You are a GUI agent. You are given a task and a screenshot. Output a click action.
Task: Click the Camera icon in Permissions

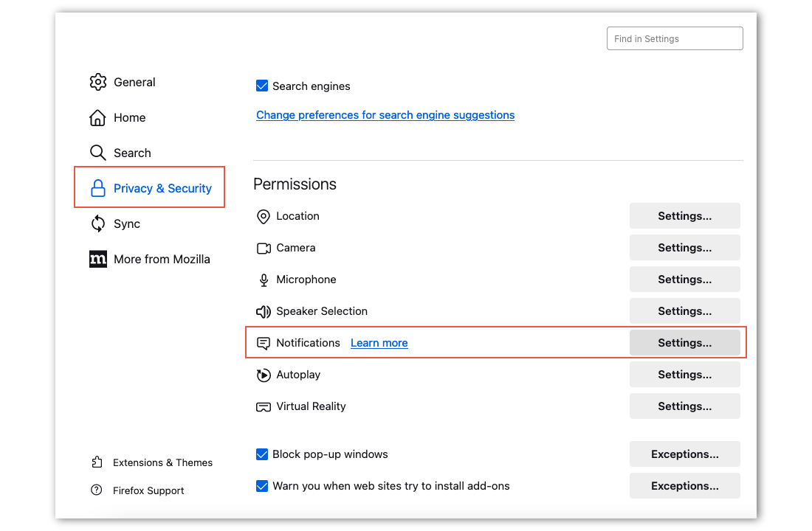pyautogui.click(x=264, y=248)
